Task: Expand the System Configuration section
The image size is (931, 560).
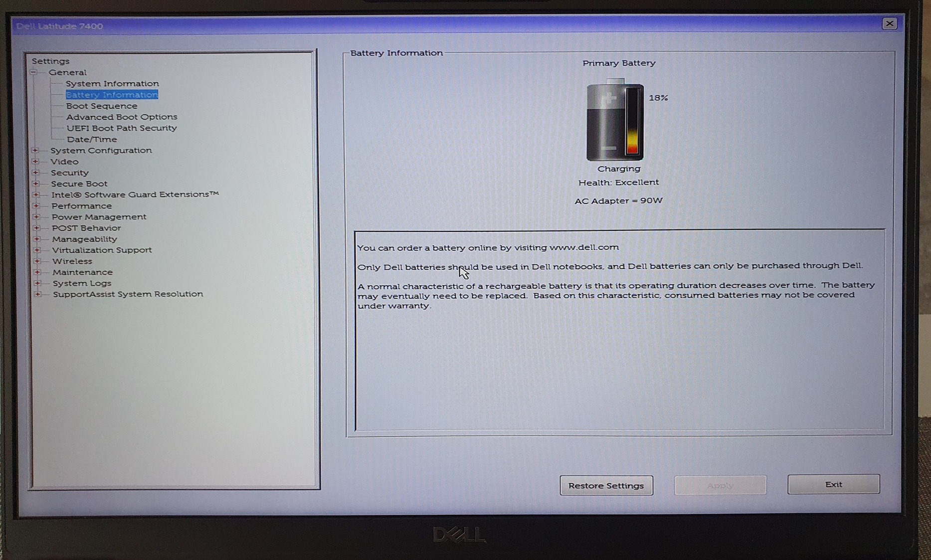Action: pyautogui.click(x=35, y=150)
